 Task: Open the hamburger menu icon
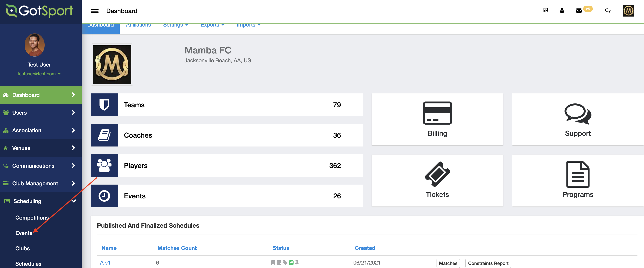pyautogui.click(x=95, y=11)
